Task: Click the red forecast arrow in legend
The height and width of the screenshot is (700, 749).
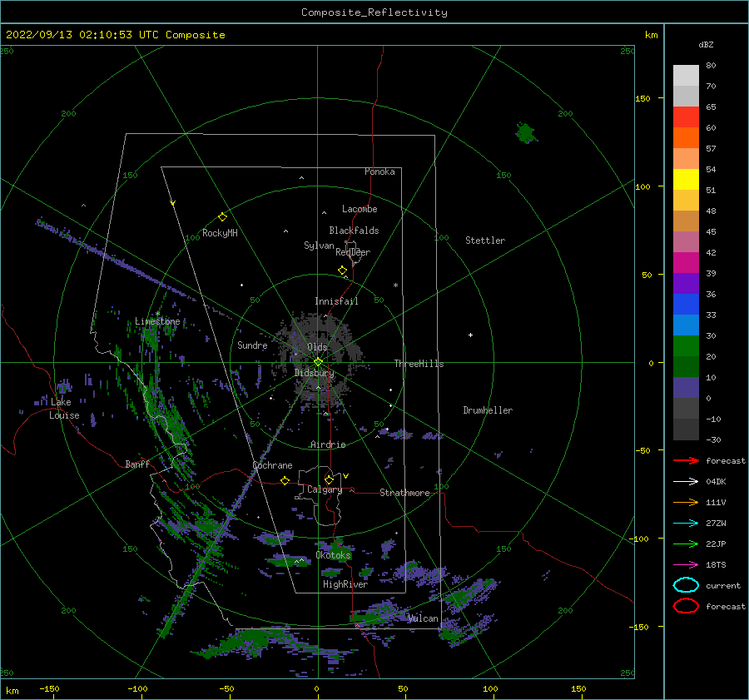Action: tap(686, 460)
